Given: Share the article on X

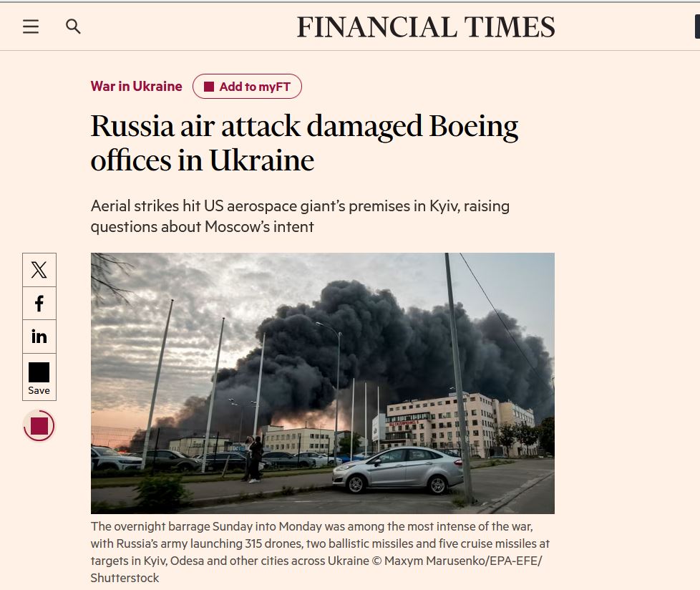Looking at the screenshot, I should pos(39,270).
